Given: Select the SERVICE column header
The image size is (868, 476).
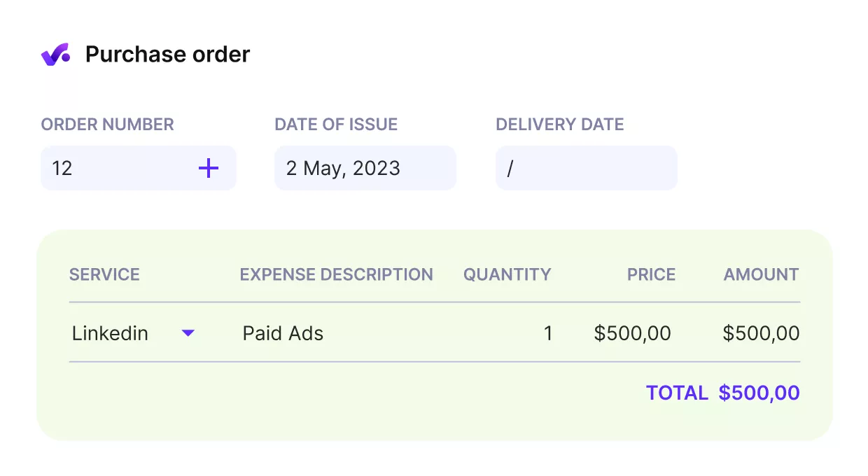Looking at the screenshot, I should [104, 274].
